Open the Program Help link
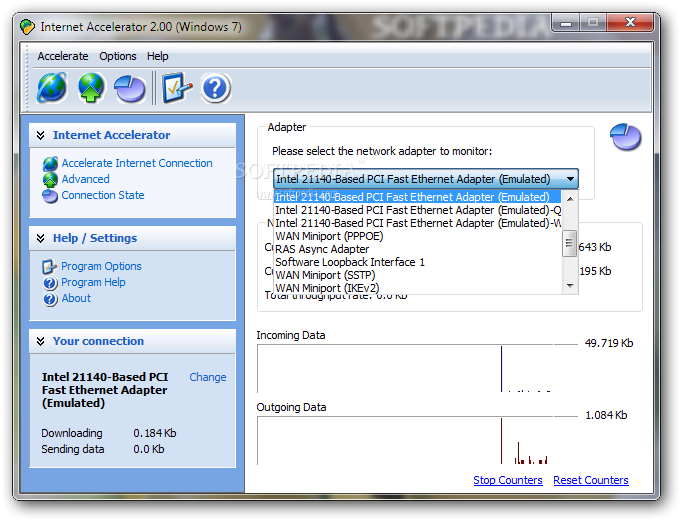The image size is (681, 521). point(93,282)
